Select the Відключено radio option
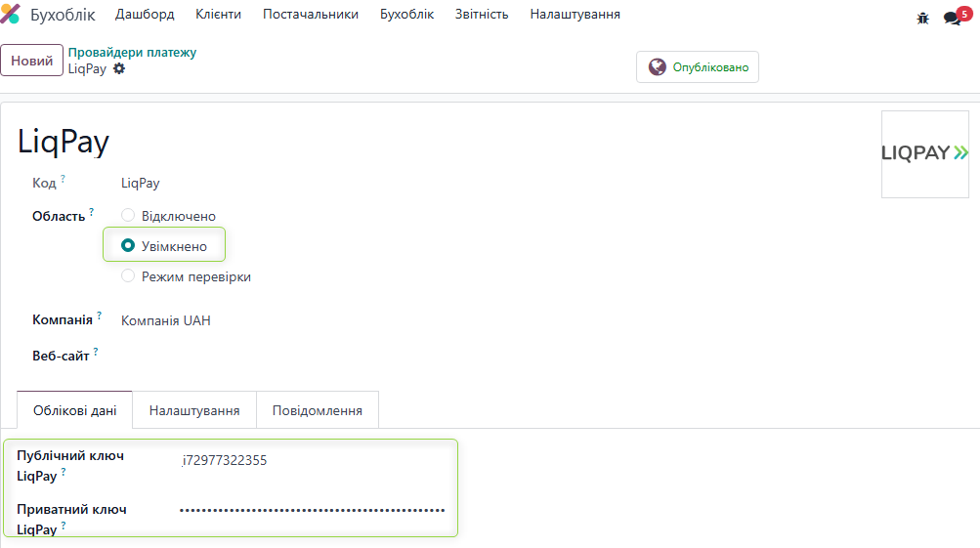The width and height of the screenshot is (980, 548). point(128,216)
